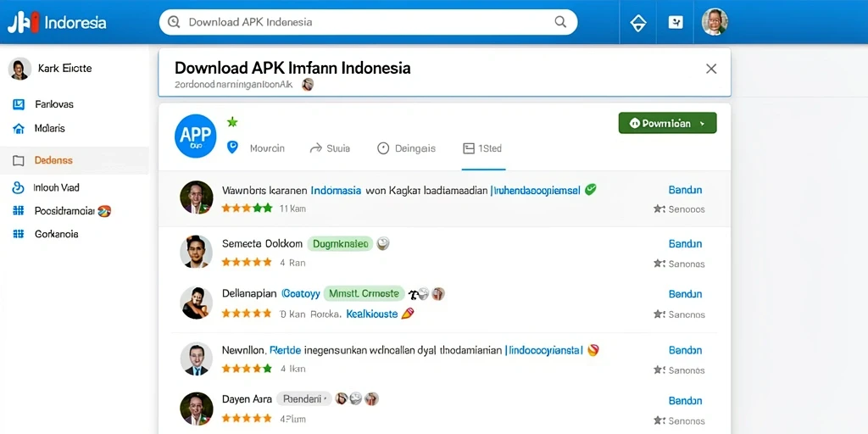
Task: Click the Poenderi gray tag
Action: [303, 398]
